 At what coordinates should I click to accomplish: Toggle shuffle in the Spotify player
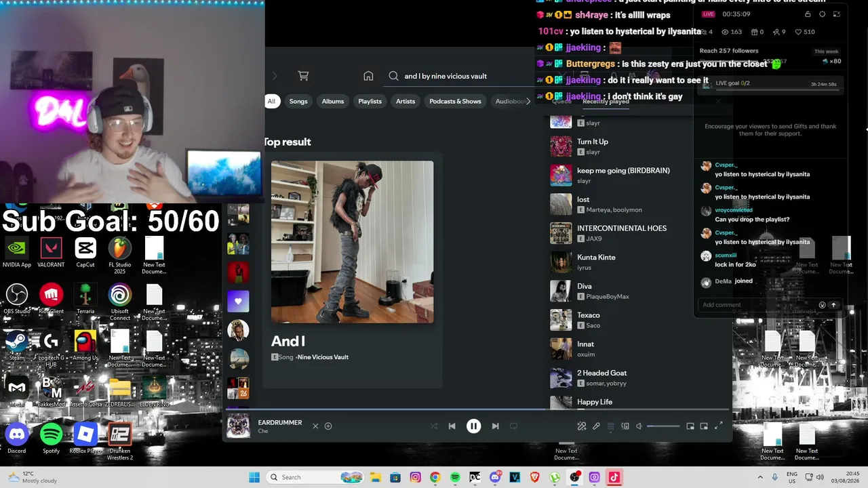[x=434, y=426]
